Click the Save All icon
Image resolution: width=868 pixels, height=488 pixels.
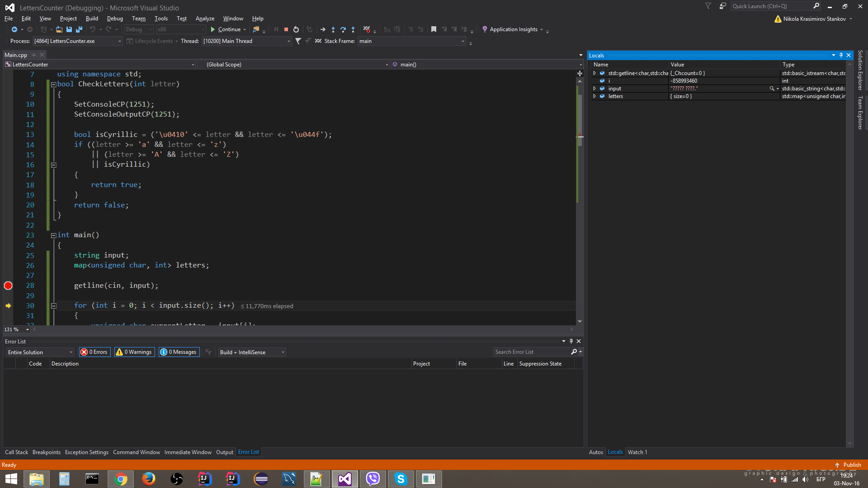click(79, 29)
